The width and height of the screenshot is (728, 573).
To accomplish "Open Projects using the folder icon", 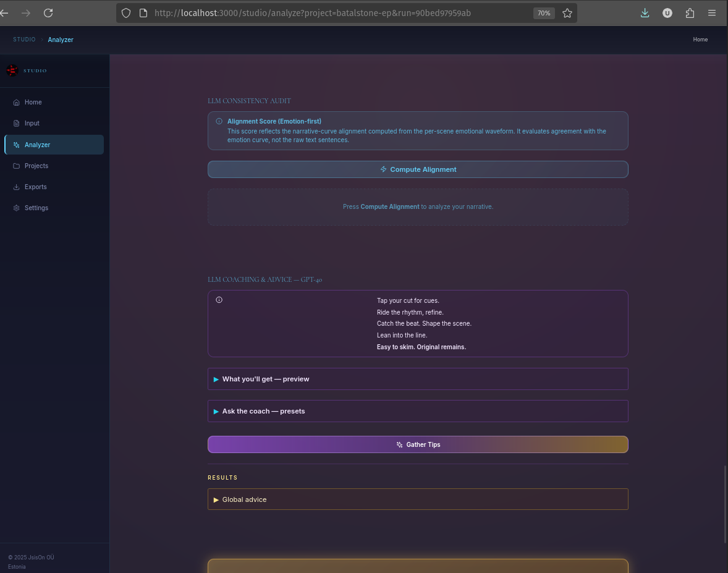I will coord(16,166).
